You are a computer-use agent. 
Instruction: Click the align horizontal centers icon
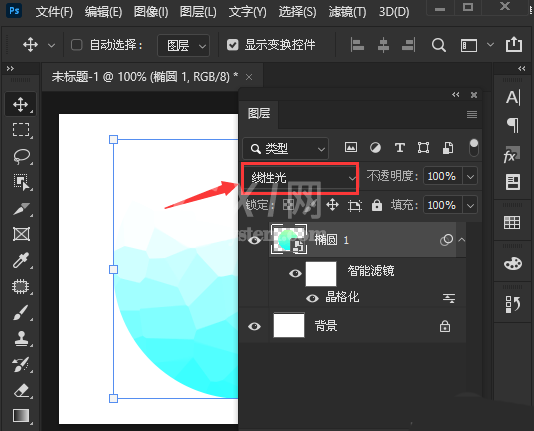[x=383, y=45]
